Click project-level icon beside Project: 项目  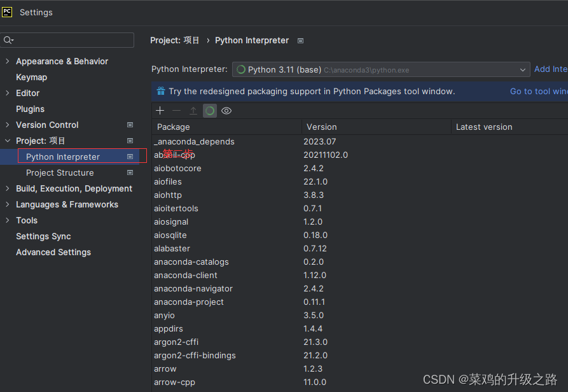(130, 141)
